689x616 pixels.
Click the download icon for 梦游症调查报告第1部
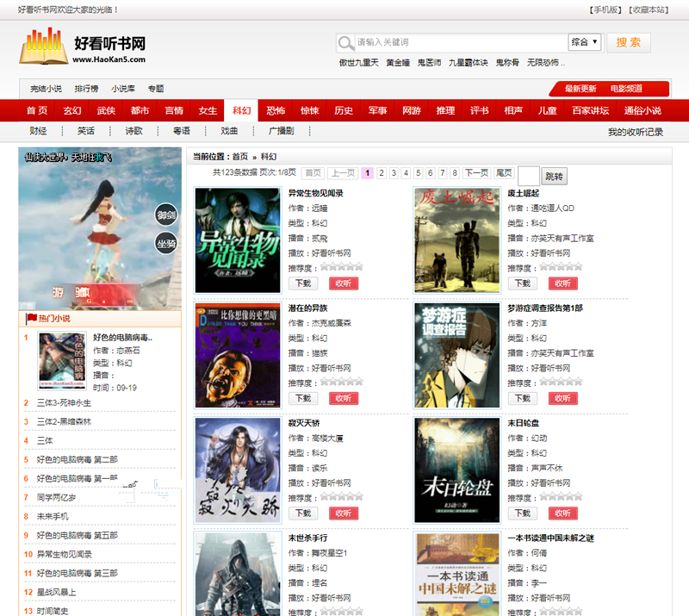pos(522,398)
